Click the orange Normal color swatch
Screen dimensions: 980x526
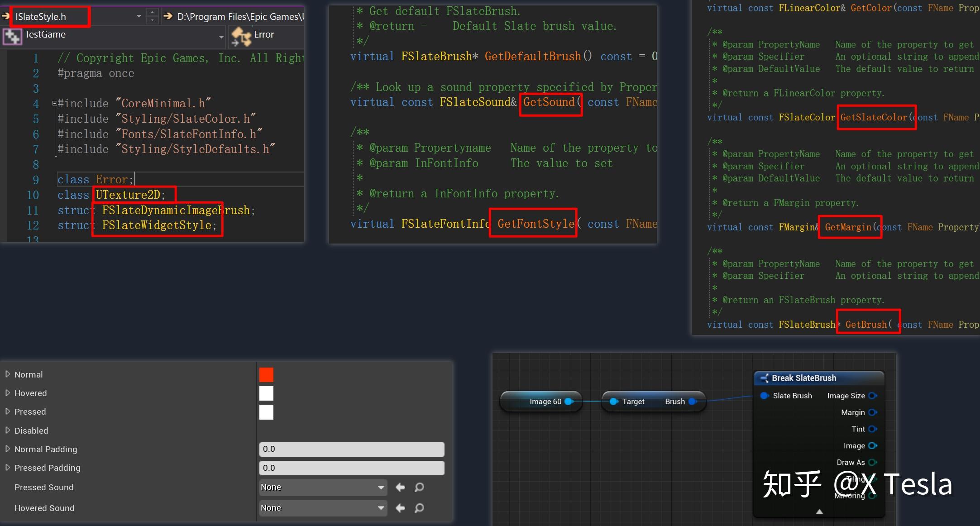click(x=266, y=374)
